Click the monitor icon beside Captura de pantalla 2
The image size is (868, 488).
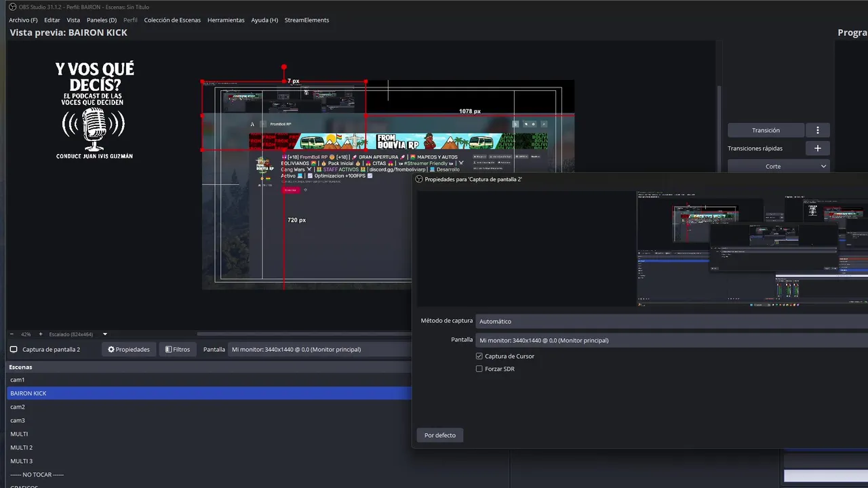[14, 350]
